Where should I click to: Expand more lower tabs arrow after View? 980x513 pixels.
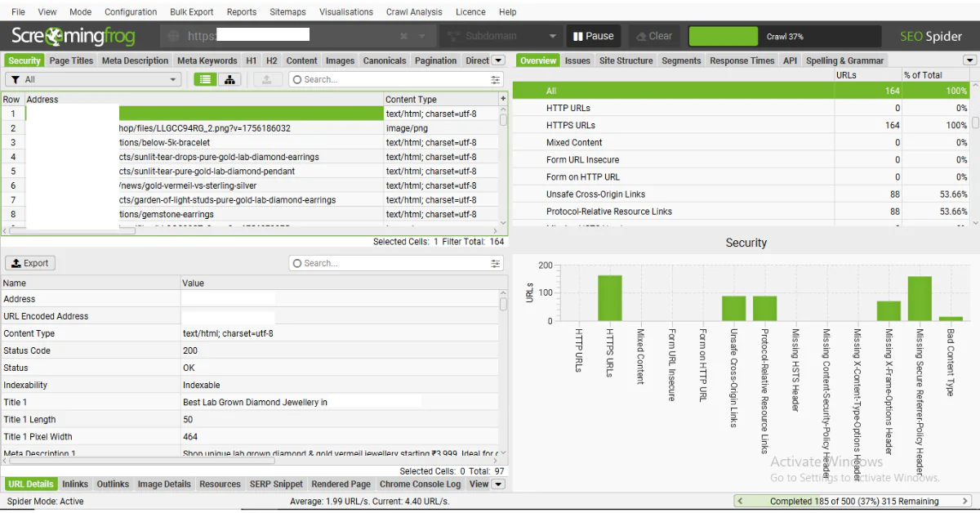pos(498,484)
